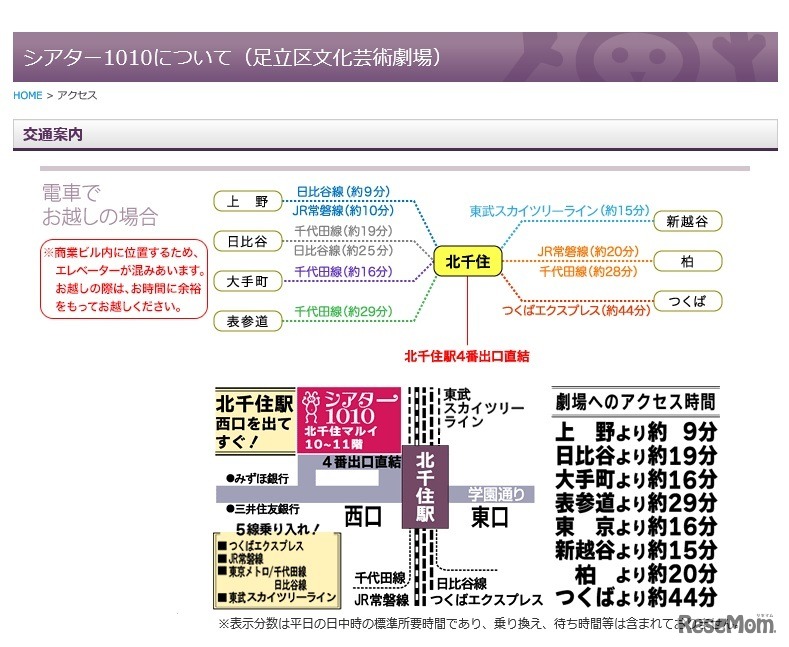This screenshot has height=647, width=789.
Task: Click the 日比谷線(約25分) label
Action: [x=343, y=250]
